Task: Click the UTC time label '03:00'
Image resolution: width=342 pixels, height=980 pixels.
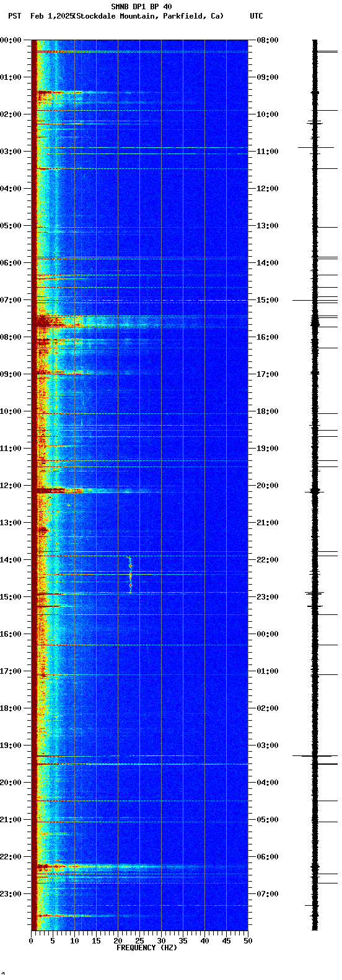Action: (268, 746)
